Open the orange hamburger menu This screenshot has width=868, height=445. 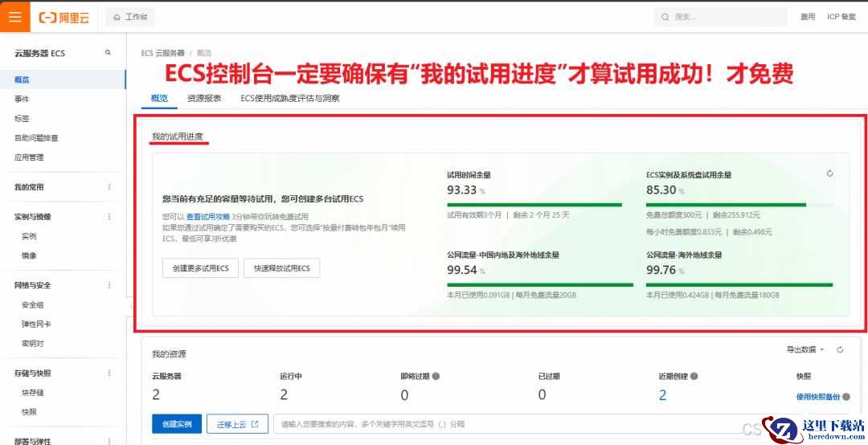click(15, 17)
